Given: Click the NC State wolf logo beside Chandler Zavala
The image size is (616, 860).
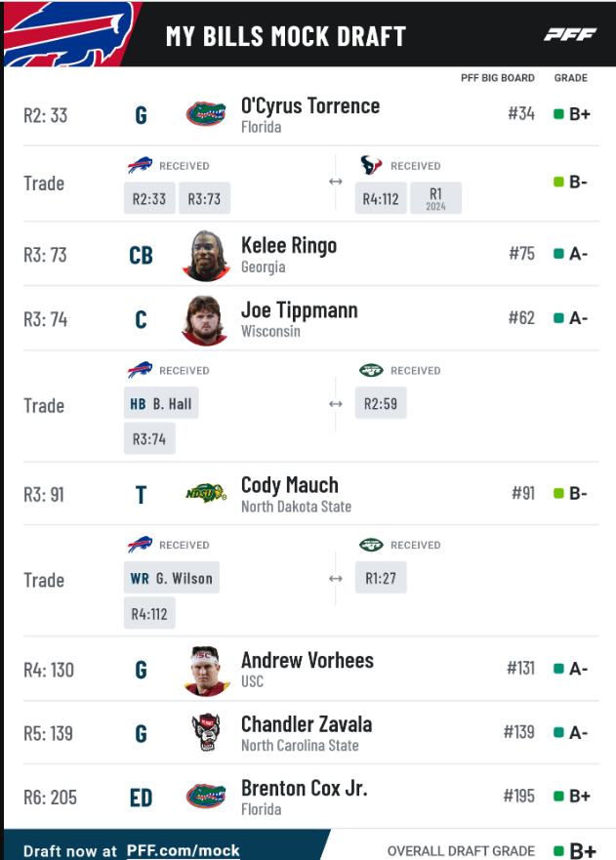Looking at the screenshot, I should tap(206, 732).
